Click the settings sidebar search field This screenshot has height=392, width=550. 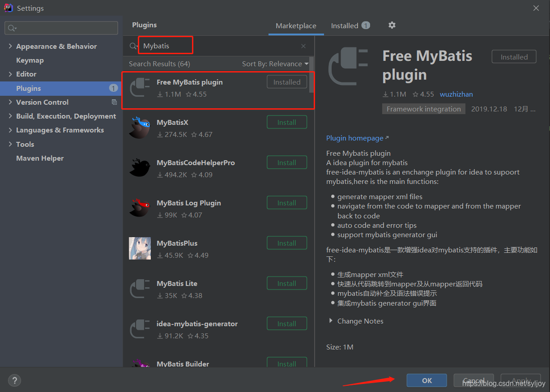tap(61, 28)
